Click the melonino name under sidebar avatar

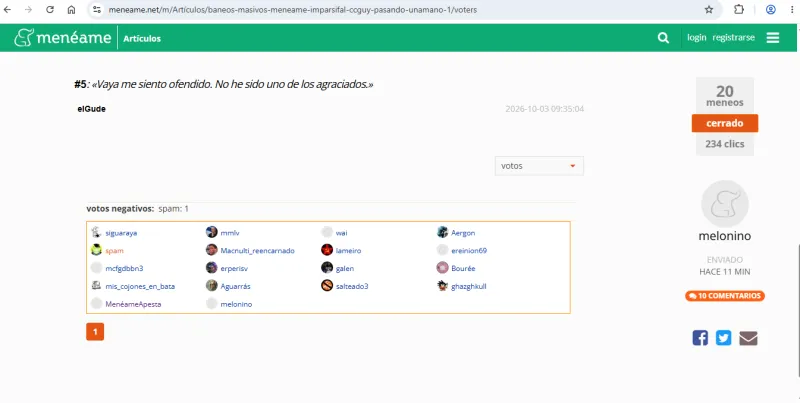pyautogui.click(x=724, y=236)
